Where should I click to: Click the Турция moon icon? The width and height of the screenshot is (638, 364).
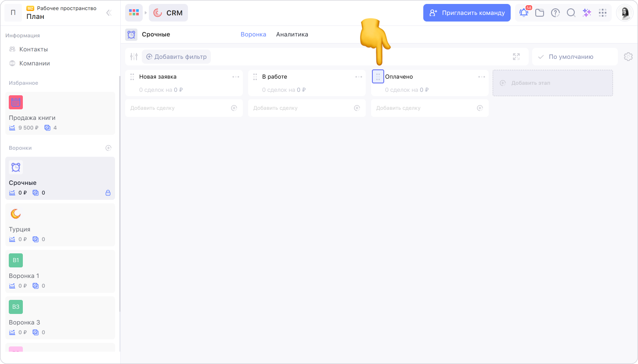pyautogui.click(x=16, y=214)
